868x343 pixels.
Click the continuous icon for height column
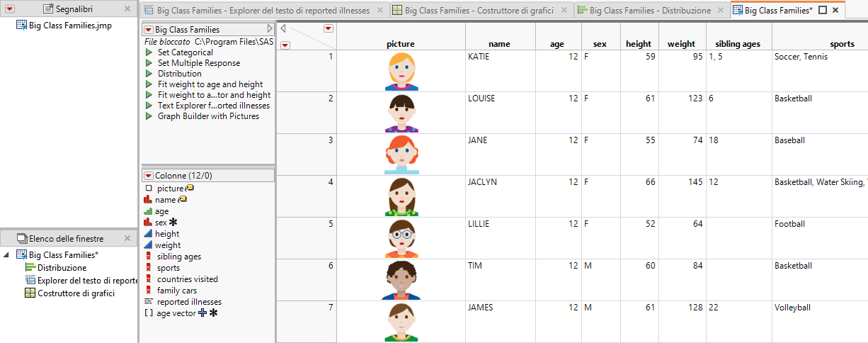tap(148, 234)
